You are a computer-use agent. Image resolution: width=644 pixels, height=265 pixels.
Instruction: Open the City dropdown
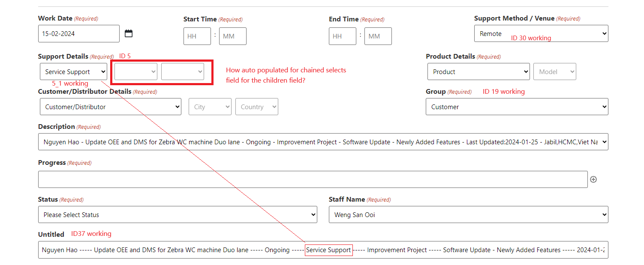210,107
